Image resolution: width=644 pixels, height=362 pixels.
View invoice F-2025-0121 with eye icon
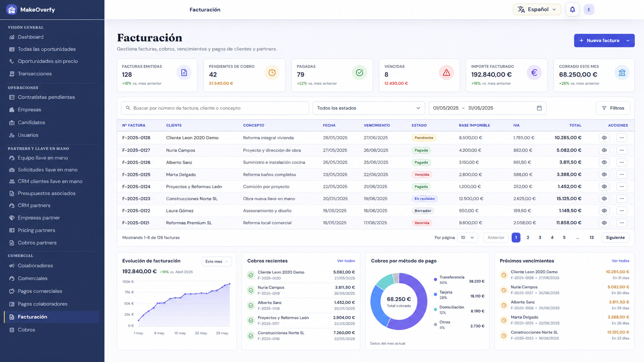pyautogui.click(x=604, y=223)
